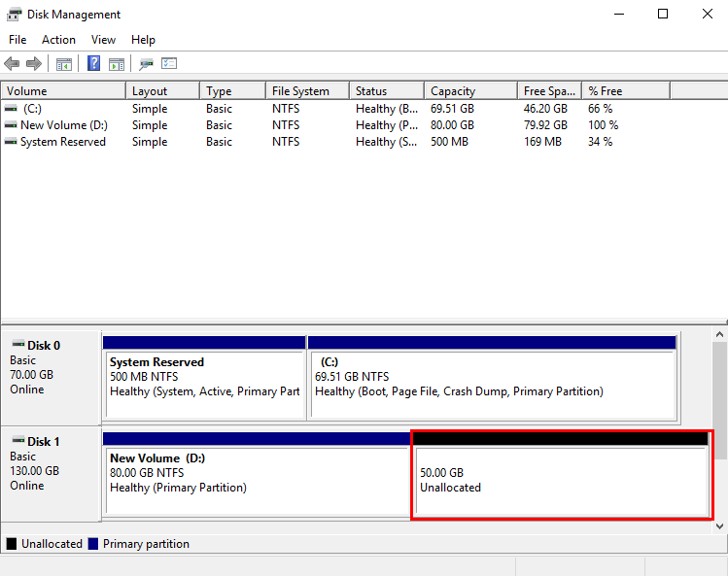Click the Disk 0 drive icon
Image resolution: width=728 pixels, height=576 pixels.
click(x=18, y=344)
